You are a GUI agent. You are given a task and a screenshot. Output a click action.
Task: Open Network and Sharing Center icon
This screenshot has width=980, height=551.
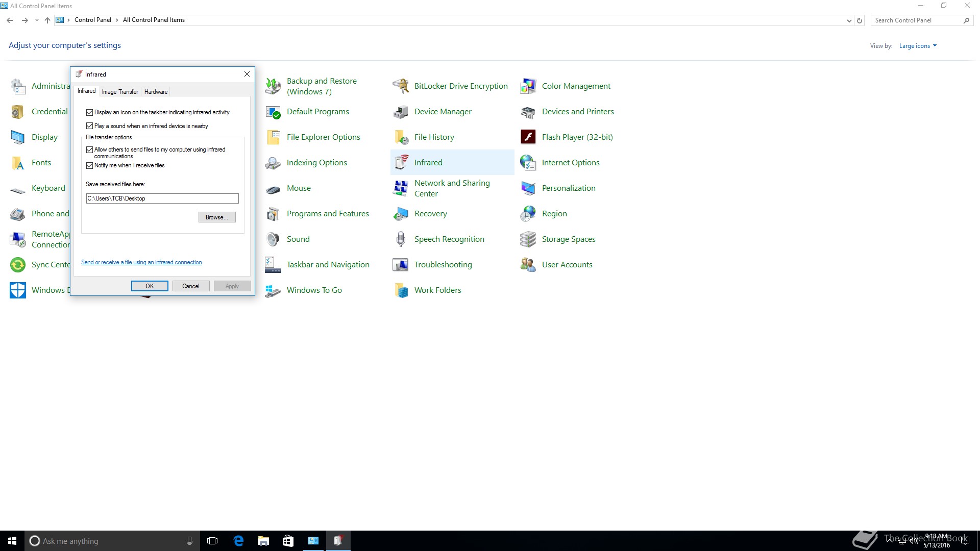click(x=401, y=188)
